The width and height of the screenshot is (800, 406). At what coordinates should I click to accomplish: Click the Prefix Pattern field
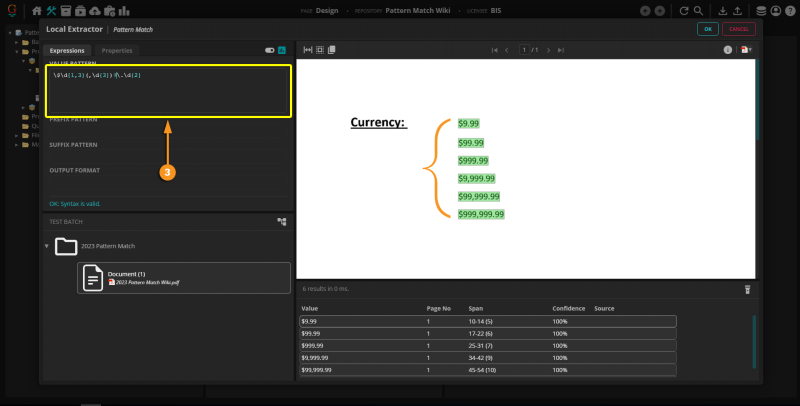[x=167, y=129]
